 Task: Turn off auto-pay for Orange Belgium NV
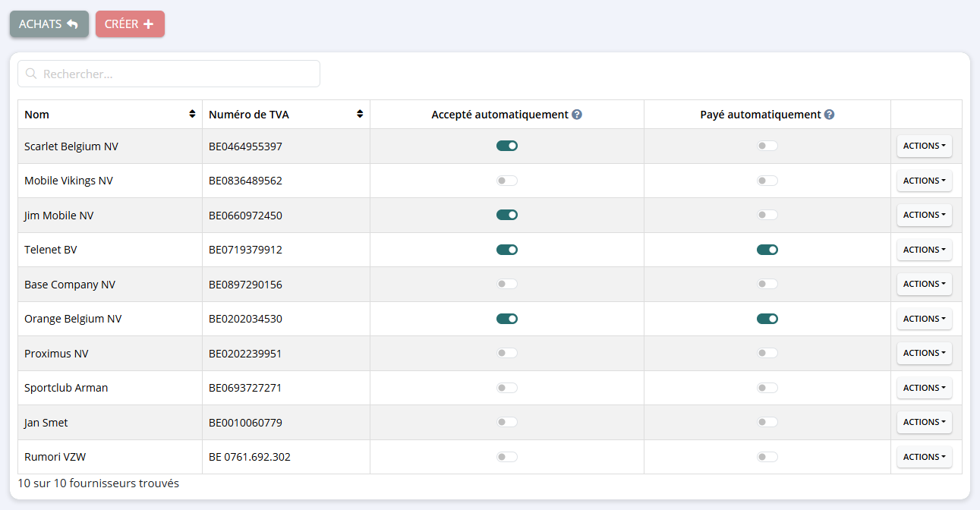tap(767, 319)
